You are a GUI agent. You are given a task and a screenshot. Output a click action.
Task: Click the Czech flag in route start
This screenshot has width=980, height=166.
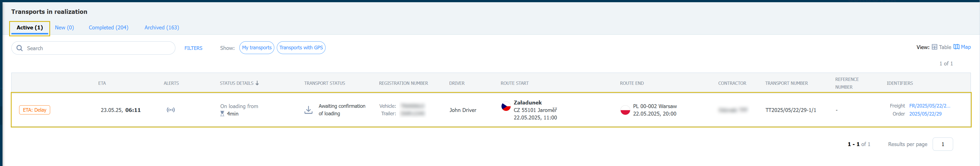click(506, 107)
